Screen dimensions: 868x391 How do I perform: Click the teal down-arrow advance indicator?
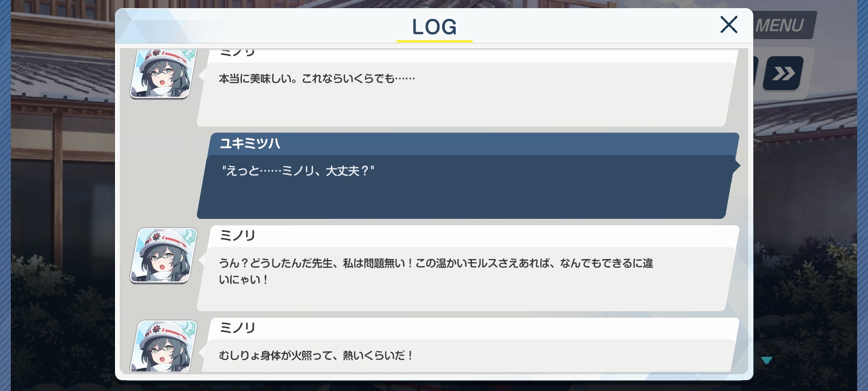[767, 361]
